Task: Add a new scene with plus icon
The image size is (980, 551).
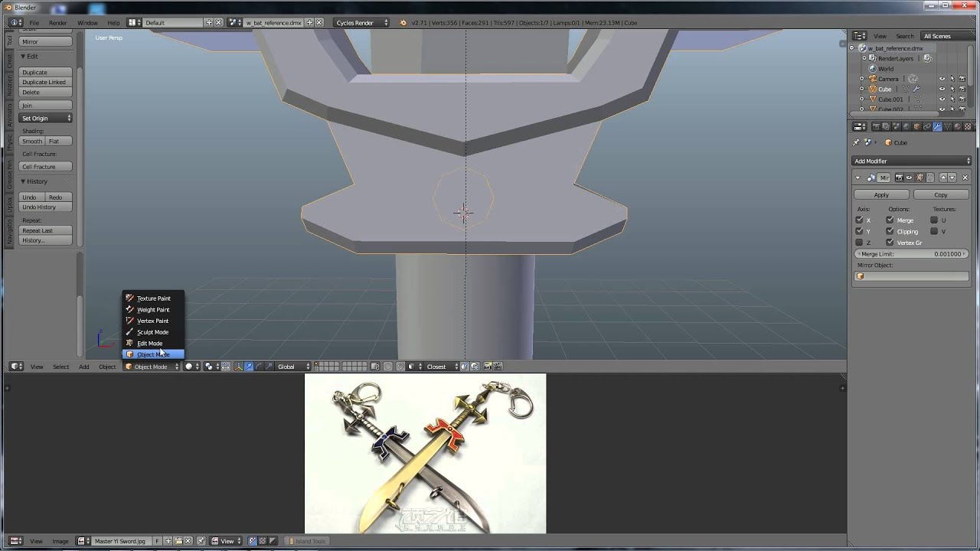Action: coord(309,23)
